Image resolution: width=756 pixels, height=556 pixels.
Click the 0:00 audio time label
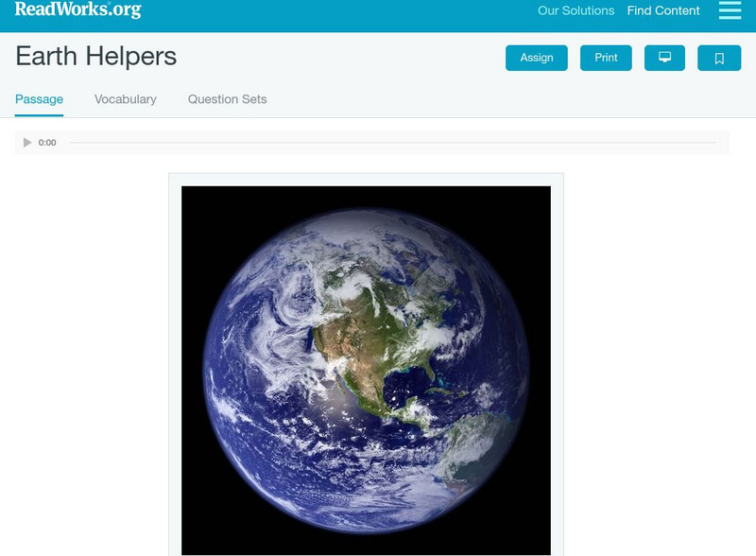(x=47, y=143)
